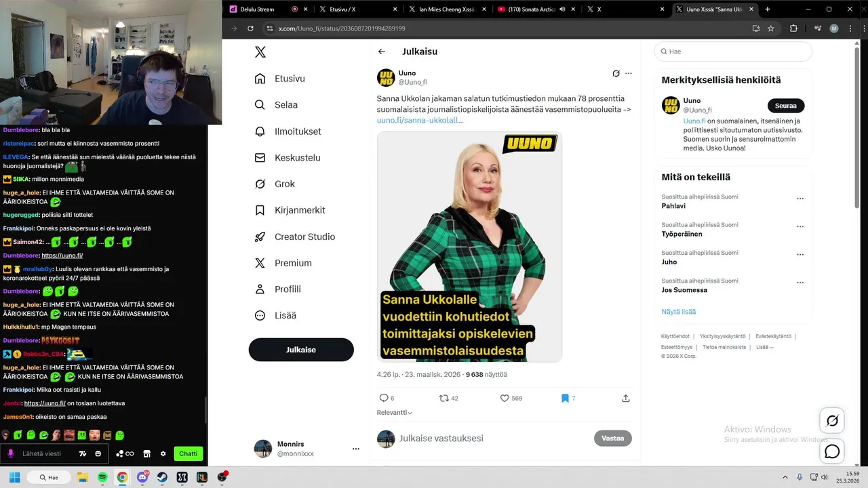The width and height of the screenshot is (868, 488).
Task: Share the post using the share icon
Action: click(625, 399)
